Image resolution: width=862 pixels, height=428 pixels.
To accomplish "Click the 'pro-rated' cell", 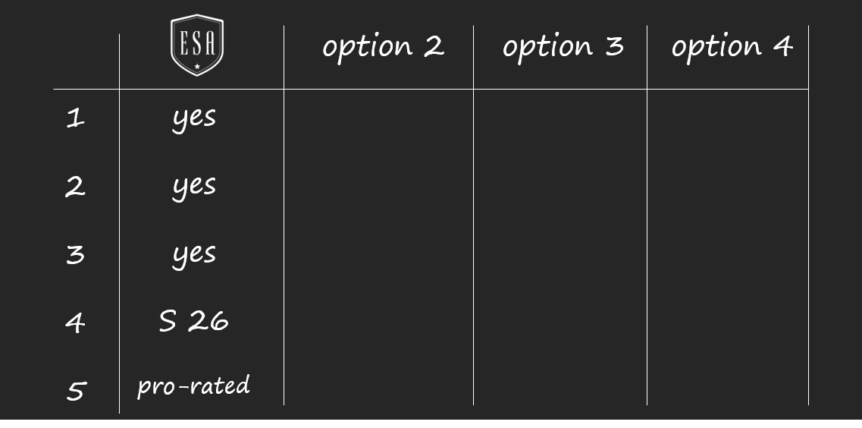I will point(194,386).
